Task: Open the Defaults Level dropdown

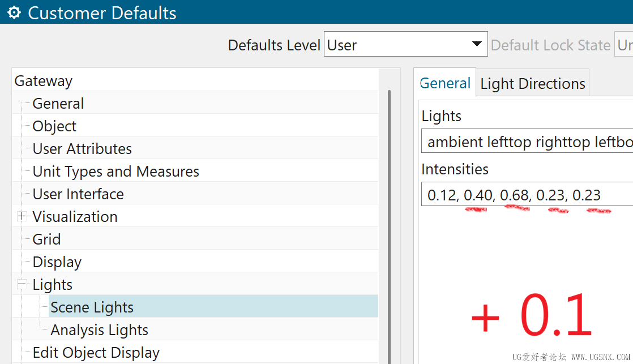Action: coord(477,44)
